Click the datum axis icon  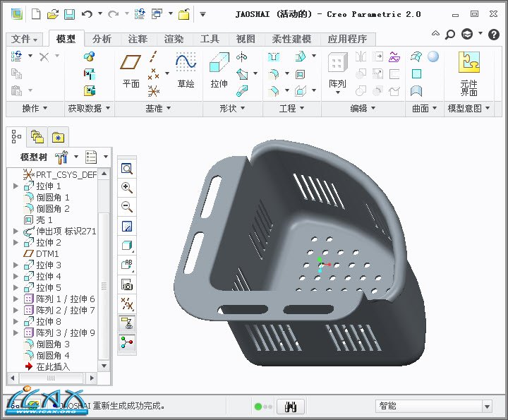153,56
